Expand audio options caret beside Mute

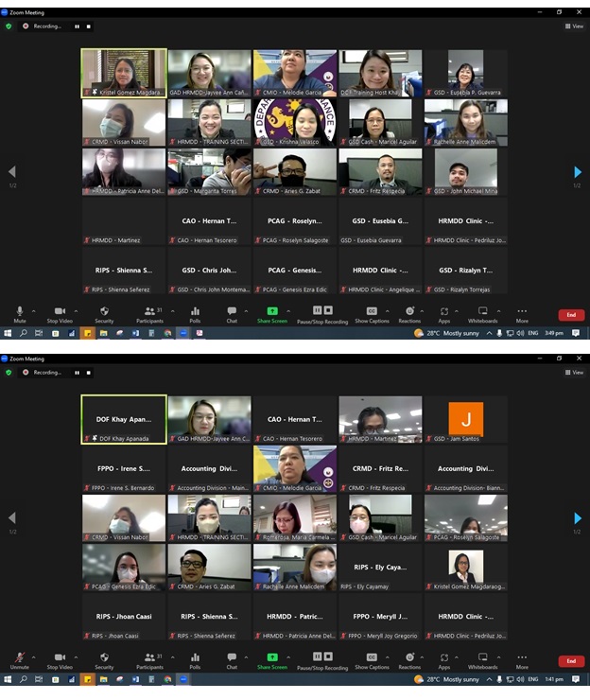point(33,311)
